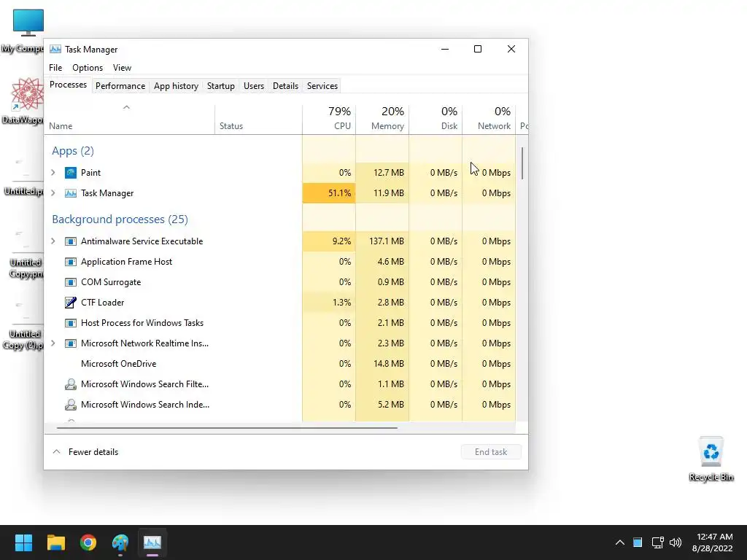Click the horizontal scrollbar thumb
This screenshot has height=560, width=747.
[x=227, y=427]
